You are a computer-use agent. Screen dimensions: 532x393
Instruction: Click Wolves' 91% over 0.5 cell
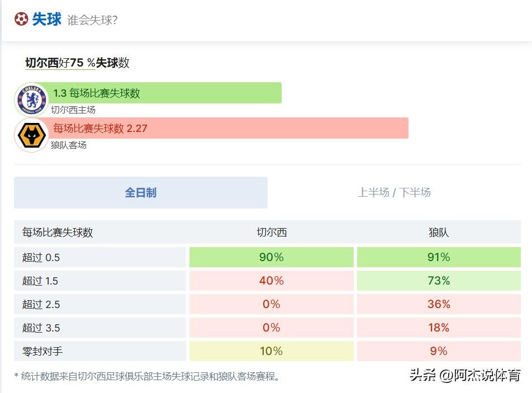(439, 257)
